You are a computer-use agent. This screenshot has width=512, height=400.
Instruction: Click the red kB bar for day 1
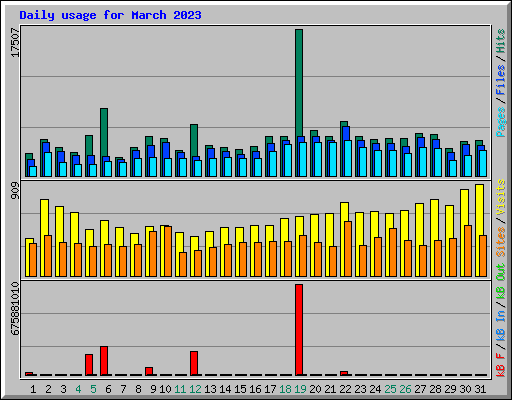(x=29, y=374)
